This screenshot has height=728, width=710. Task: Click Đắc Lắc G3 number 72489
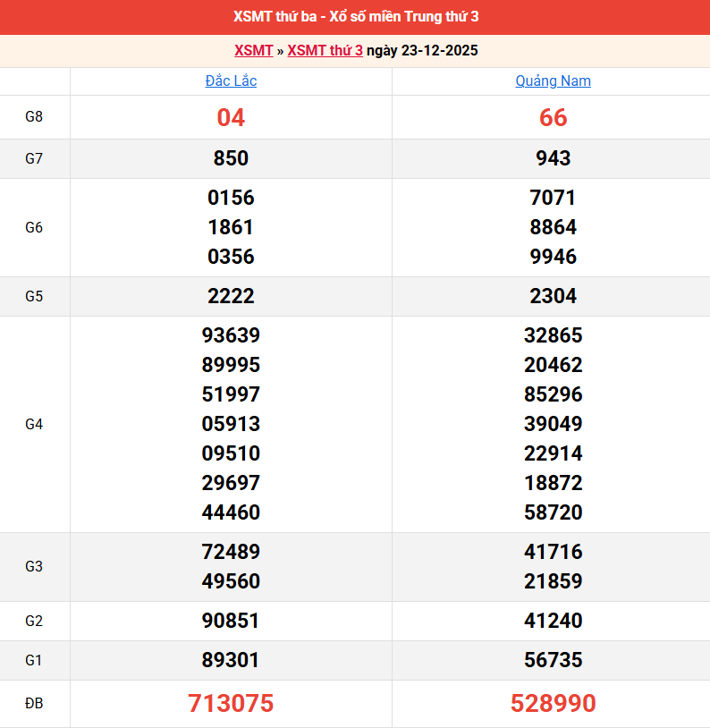[231, 552]
